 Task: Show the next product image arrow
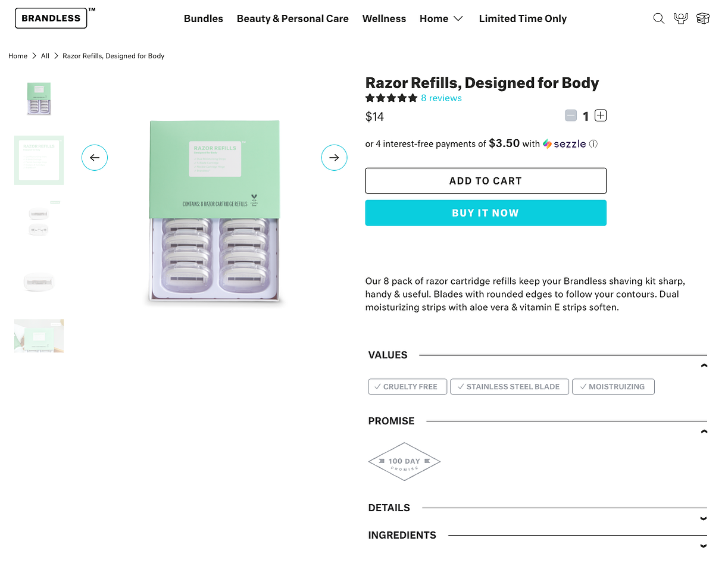[334, 158]
